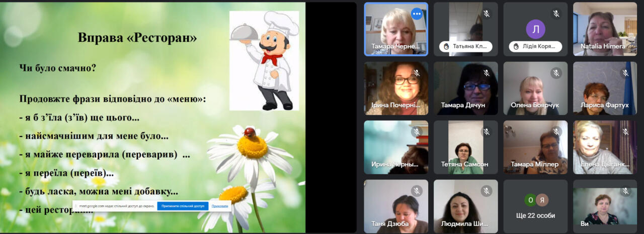Click muted mic icon on Тамара Міллер tile

(556, 132)
